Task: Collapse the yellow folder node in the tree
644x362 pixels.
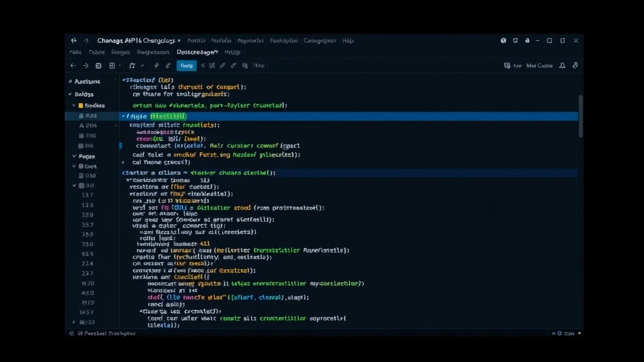Action: 74,106
